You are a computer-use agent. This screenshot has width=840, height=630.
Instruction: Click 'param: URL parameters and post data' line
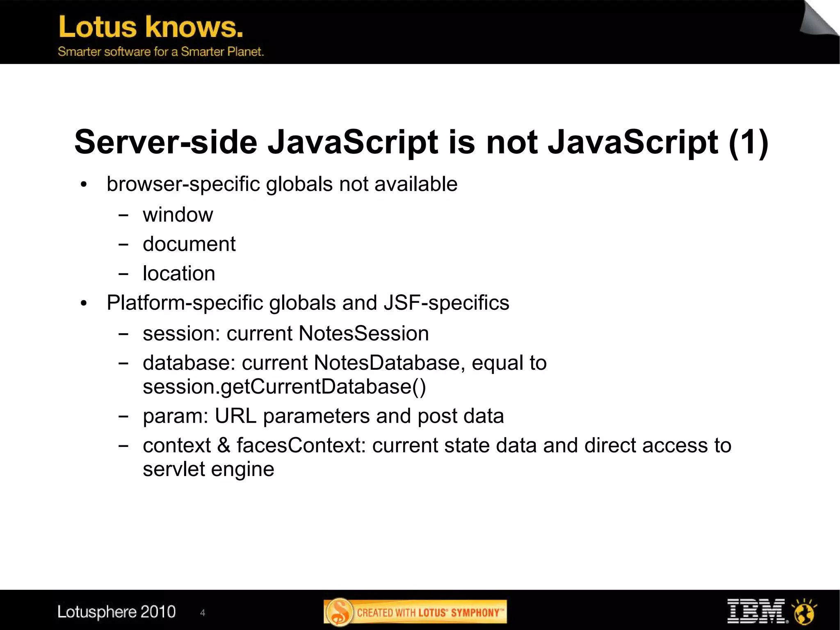coord(323,416)
